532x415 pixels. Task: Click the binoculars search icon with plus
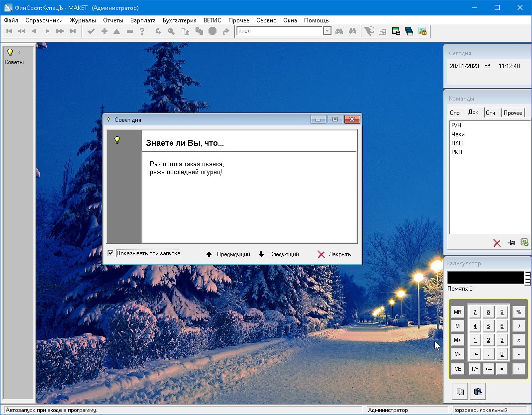tap(340, 31)
